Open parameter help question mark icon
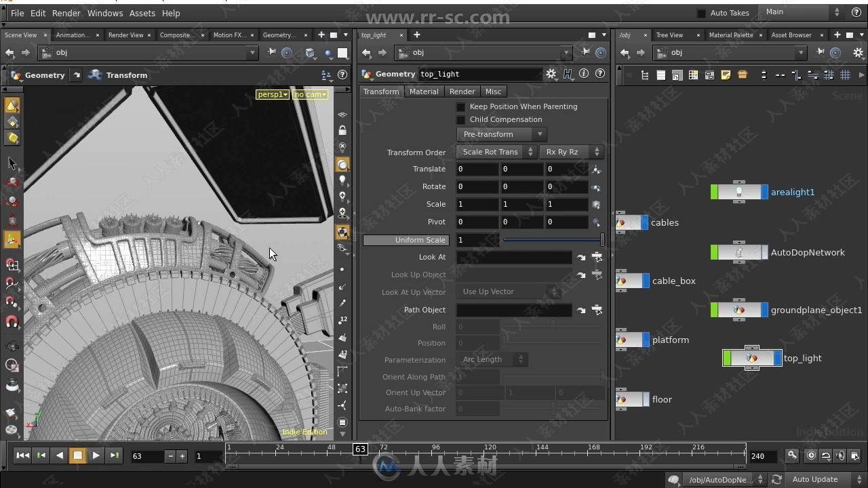The height and width of the screenshot is (488, 868). click(599, 74)
